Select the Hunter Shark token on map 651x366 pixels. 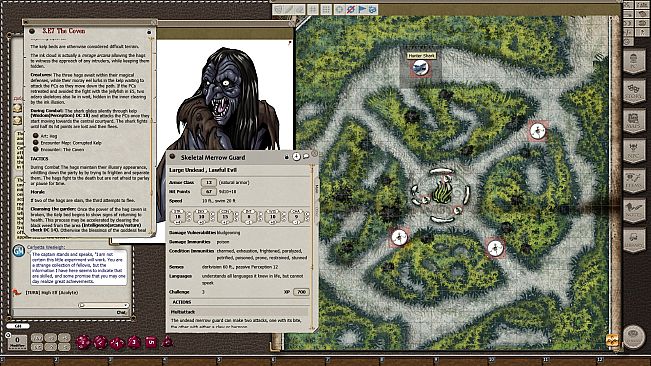(x=420, y=68)
